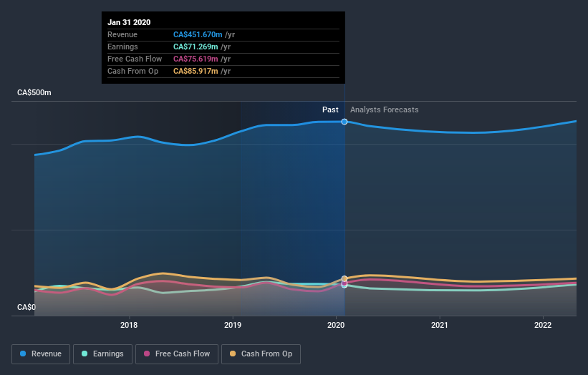The height and width of the screenshot is (375, 588).
Task: Toggle the Revenue legend button
Action: (x=41, y=354)
